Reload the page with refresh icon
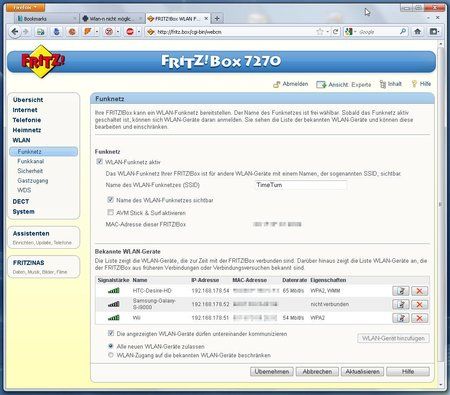The height and width of the screenshot is (395, 450). [336, 32]
